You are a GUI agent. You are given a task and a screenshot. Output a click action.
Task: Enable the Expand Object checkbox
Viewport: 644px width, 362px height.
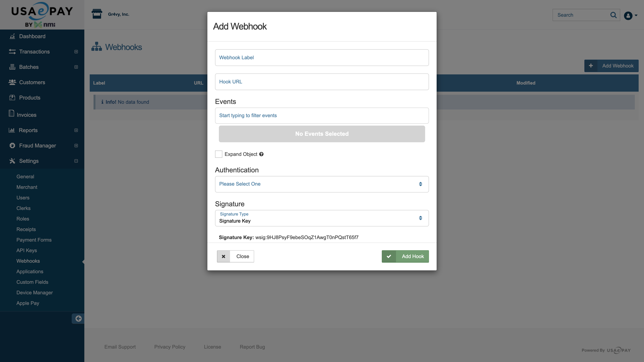tap(219, 154)
